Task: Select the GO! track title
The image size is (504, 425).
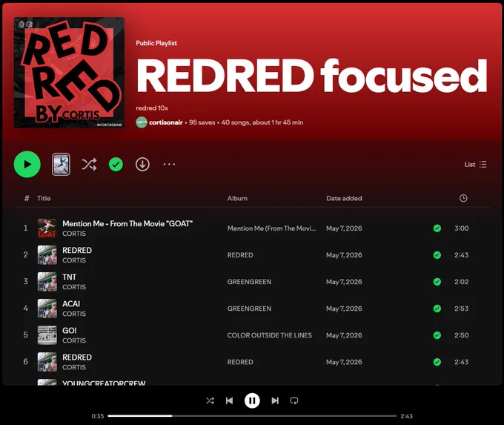Action: (70, 330)
